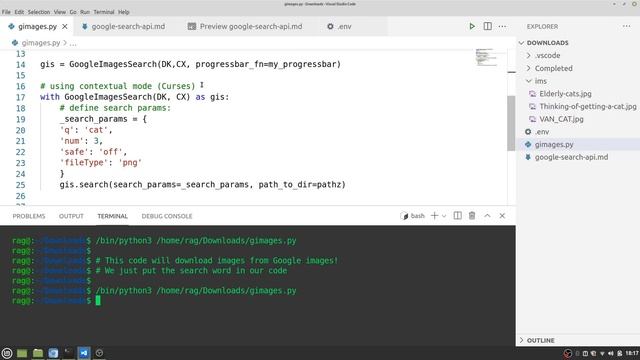Click the breadcrumb ellipsis segment
The width and height of the screenshot is (640, 360).
(x=73, y=43)
